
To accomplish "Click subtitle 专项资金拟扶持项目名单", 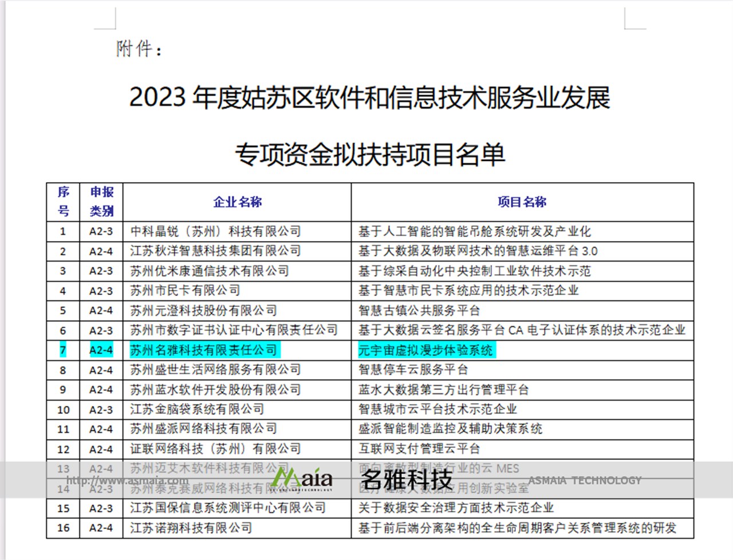I will pyautogui.click(x=370, y=155).
